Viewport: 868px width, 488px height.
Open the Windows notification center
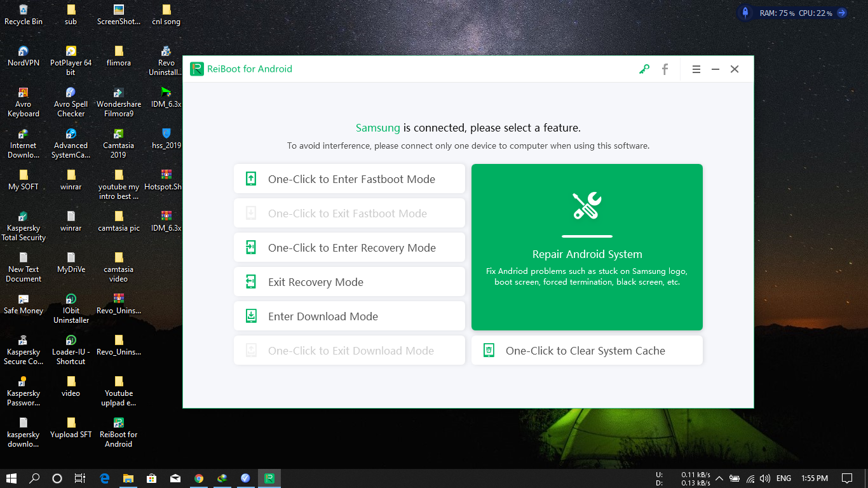847,478
